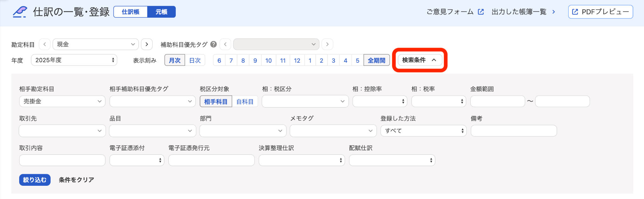
Task: Open the 部門 dropdown
Action: [243, 131]
